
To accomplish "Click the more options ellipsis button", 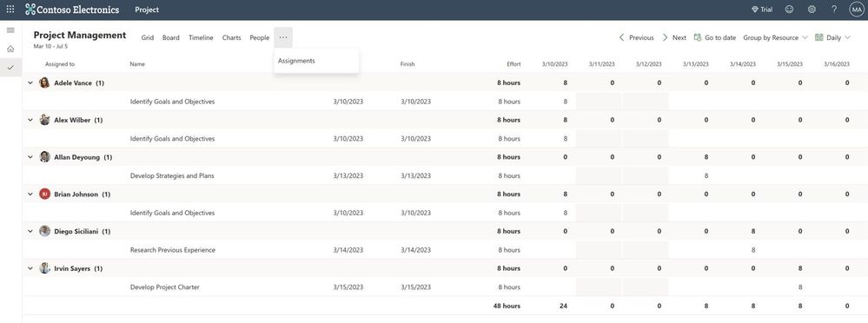I will 283,37.
